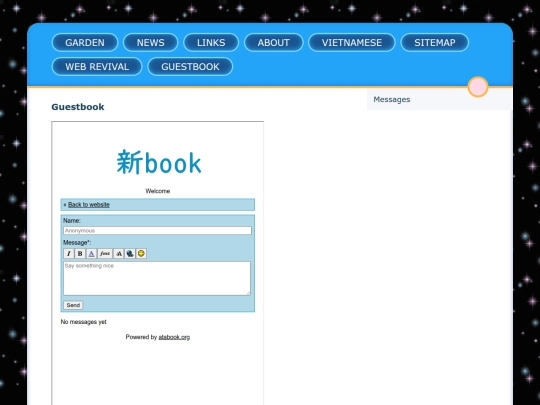Click the 'No messages yet' text
Image resolution: width=540 pixels, height=405 pixels.
(83, 322)
